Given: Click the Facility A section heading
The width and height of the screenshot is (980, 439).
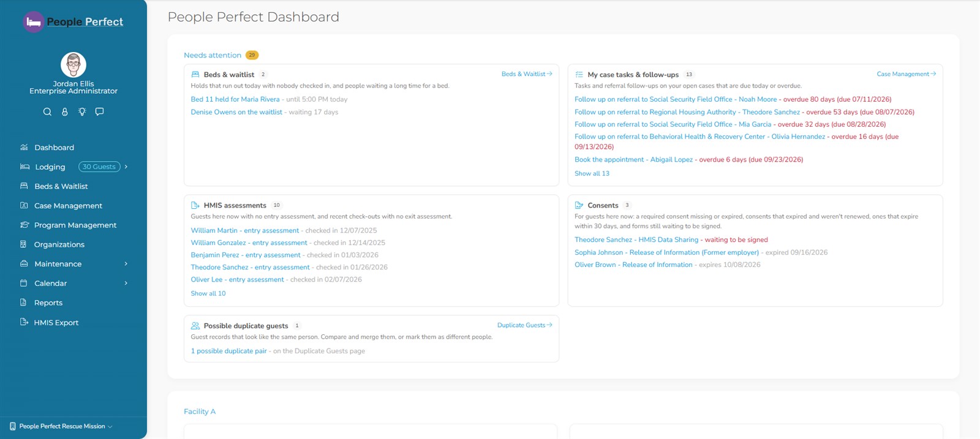Looking at the screenshot, I should (x=200, y=411).
